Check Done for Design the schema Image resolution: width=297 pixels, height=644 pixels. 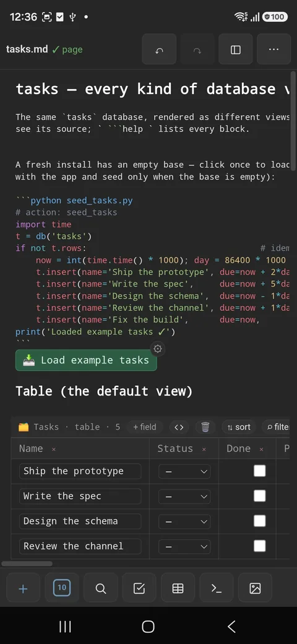point(260,521)
